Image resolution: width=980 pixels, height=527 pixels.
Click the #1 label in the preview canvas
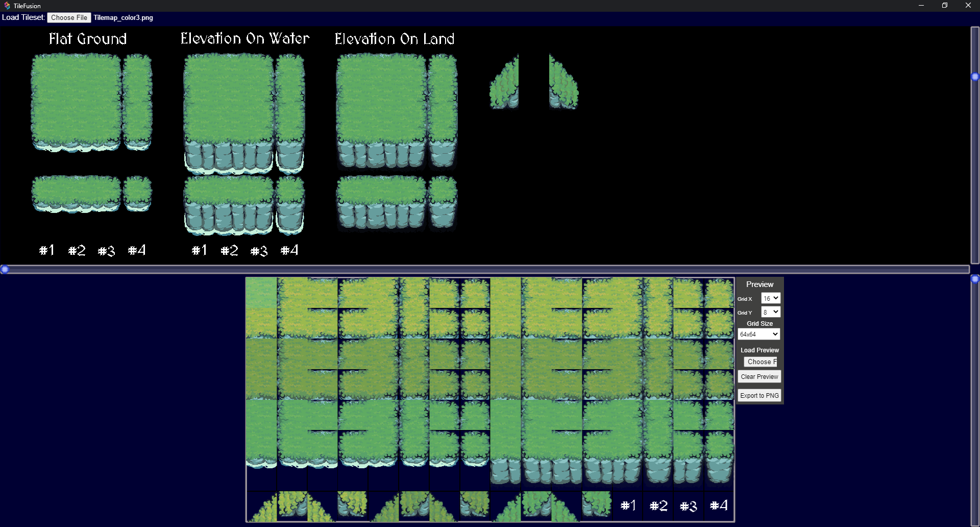(x=628, y=506)
